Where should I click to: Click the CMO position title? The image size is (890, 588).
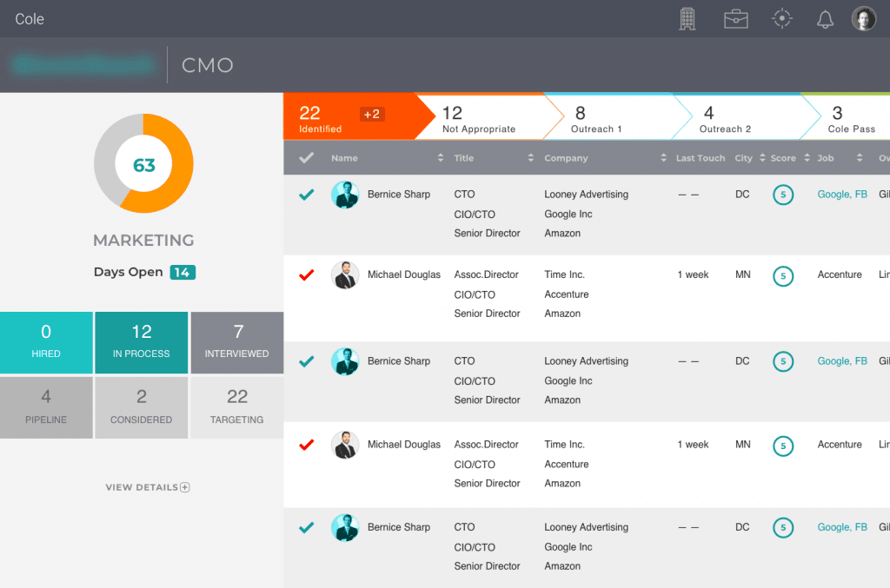pyautogui.click(x=208, y=65)
